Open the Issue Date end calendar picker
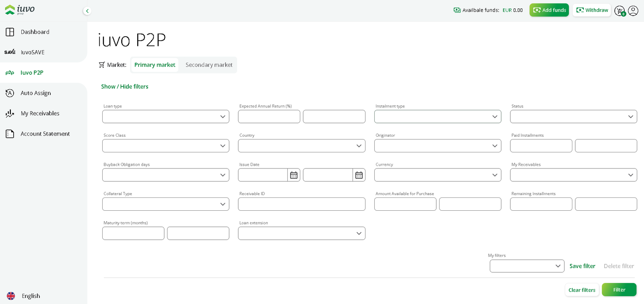 point(359,175)
